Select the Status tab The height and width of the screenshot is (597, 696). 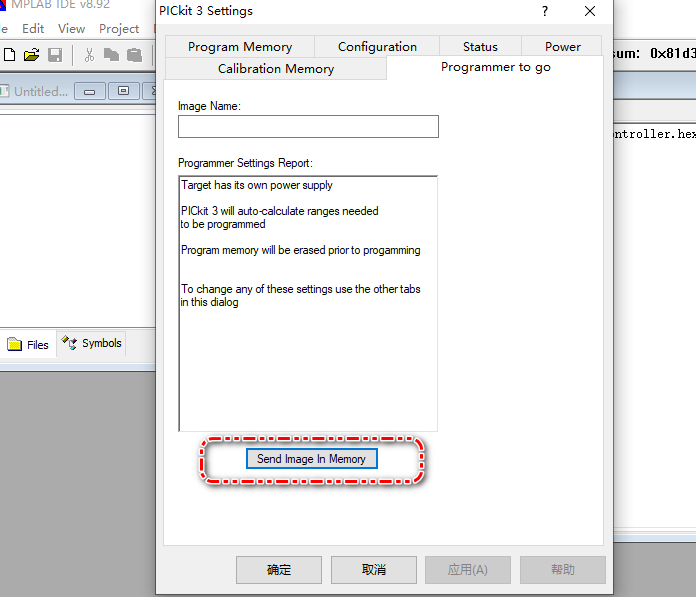480,47
